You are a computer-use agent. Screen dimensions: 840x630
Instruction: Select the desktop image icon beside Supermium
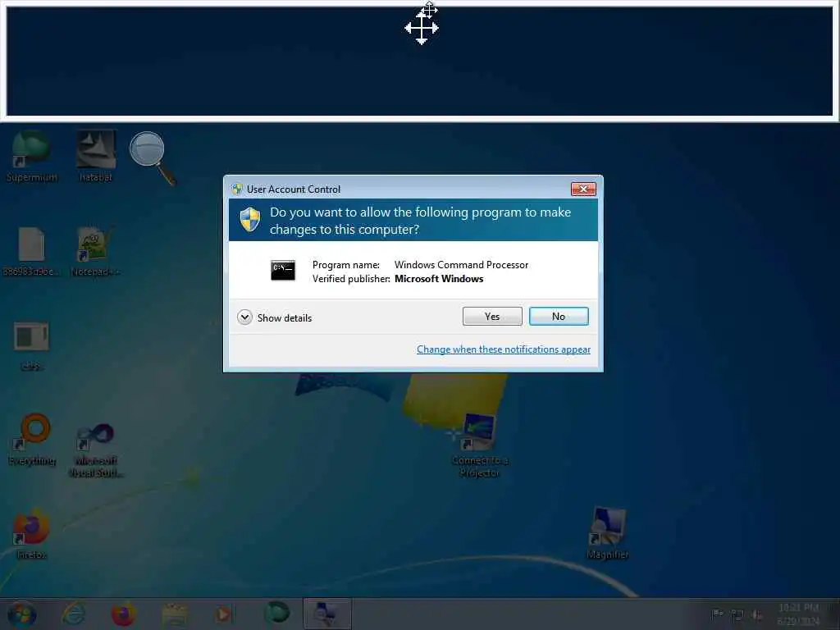point(96,157)
